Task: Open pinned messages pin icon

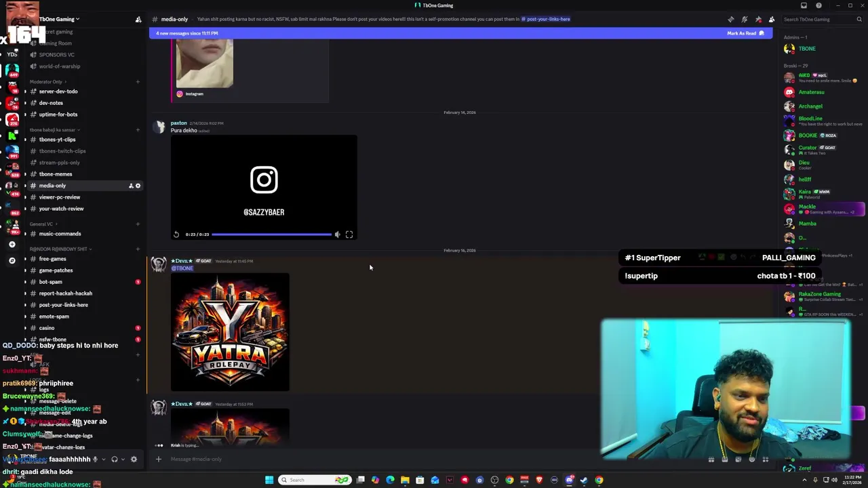Action: 757,19
